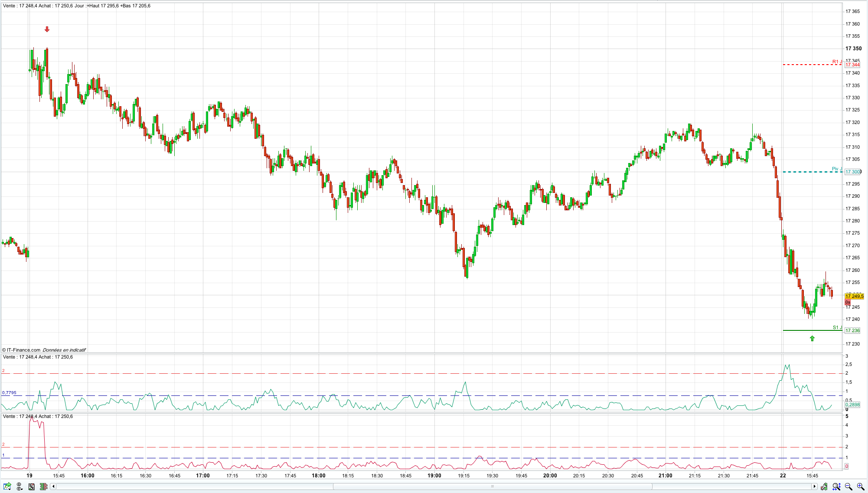868x493 pixels.
Task: Click the 0,7795 threshold label on indicator
Action: coord(9,393)
